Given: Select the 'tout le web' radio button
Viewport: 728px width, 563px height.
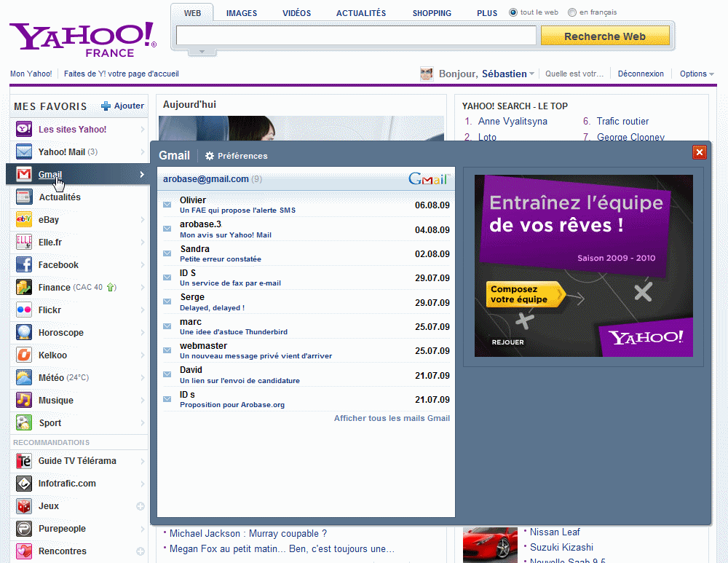Looking at the screenshot, I should coord(513,12).
